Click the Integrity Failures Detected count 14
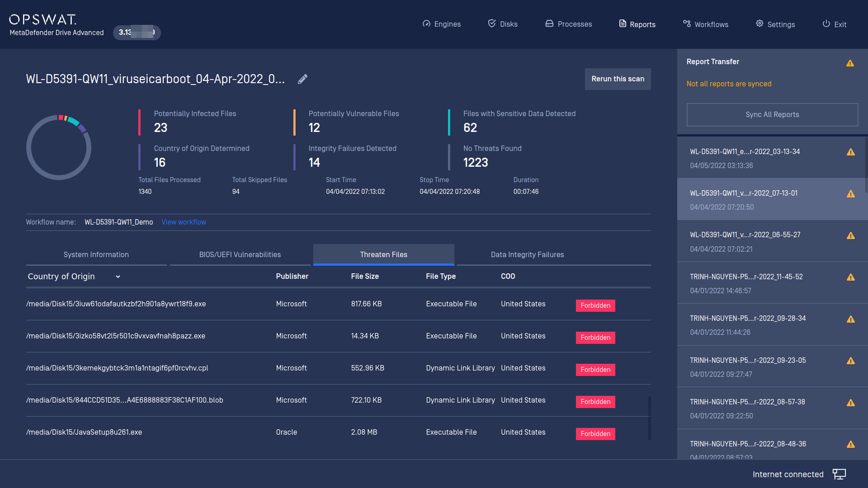 [314, 163]
